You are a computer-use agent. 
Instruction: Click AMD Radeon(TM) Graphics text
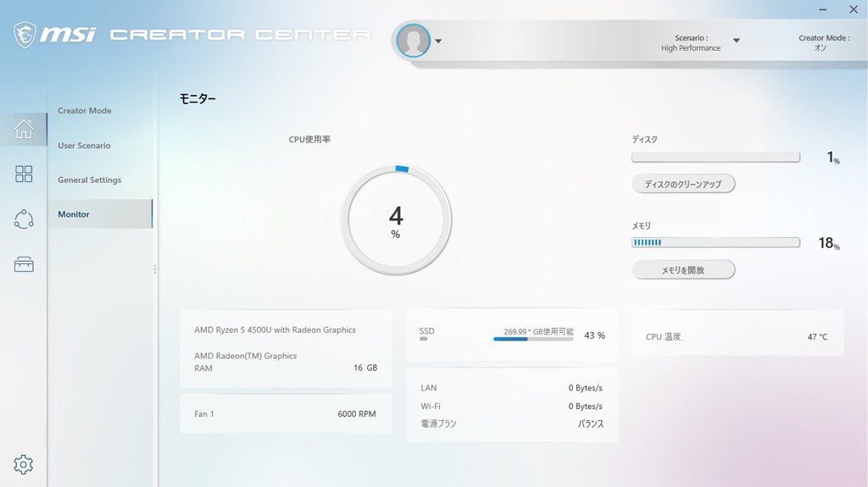point(245,356)
